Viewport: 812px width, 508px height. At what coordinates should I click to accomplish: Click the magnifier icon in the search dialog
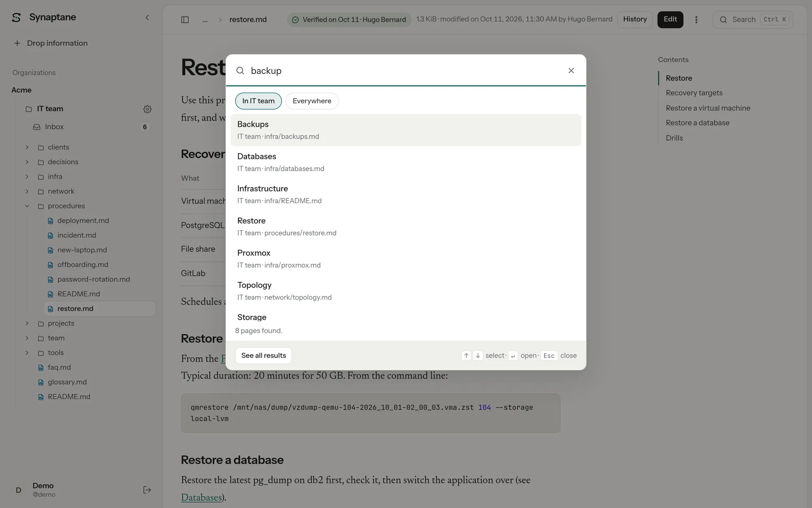(240, 71)
